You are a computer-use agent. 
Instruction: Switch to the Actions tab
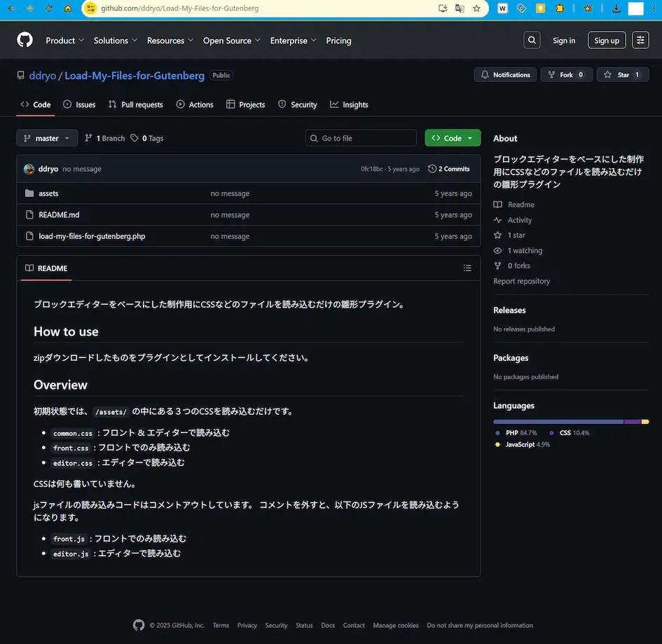(x=195, y=104)
